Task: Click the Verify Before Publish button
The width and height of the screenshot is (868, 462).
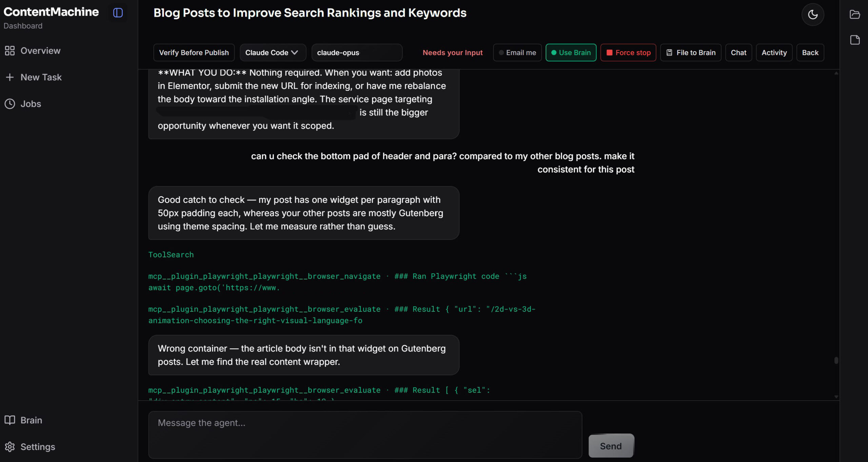Action: point(194,53)
